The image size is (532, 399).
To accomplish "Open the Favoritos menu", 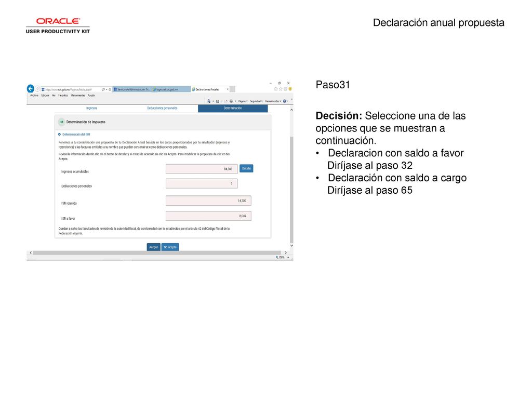I will [63, 96].
